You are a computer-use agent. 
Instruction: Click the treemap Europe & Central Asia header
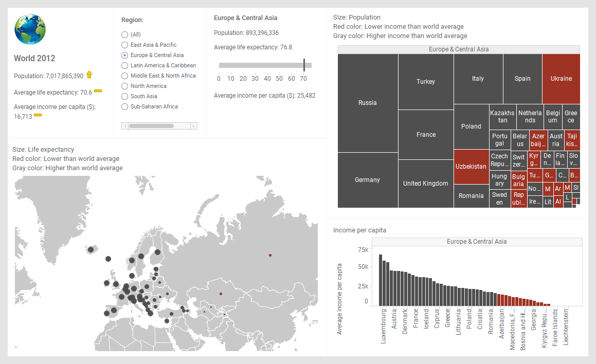[x=459, y=49]
